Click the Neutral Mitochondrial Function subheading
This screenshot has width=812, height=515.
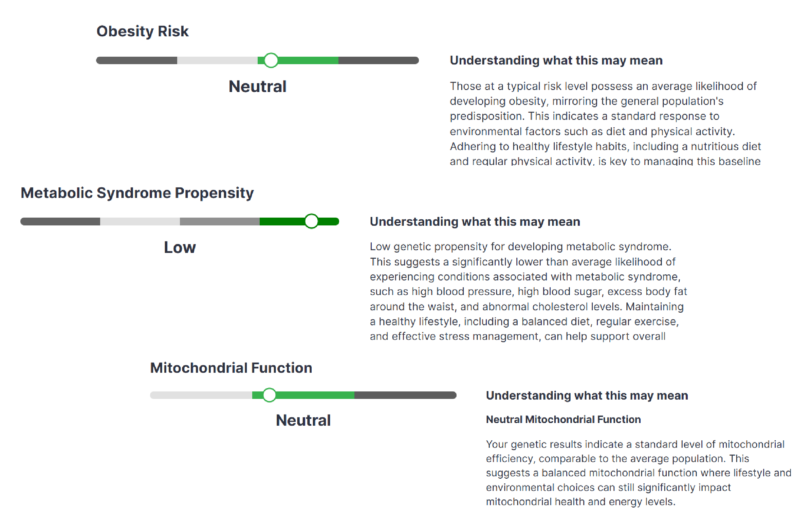pos(563,420)
